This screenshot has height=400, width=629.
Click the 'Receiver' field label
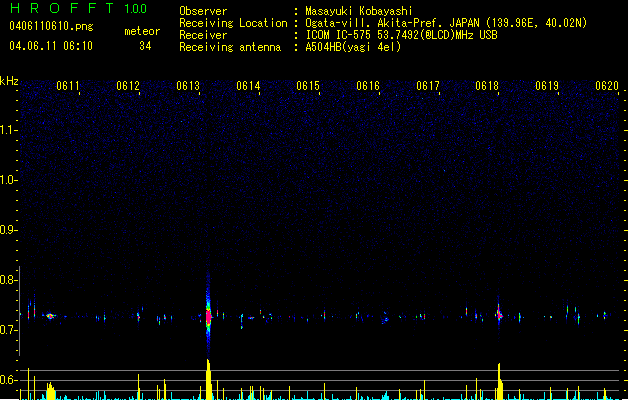click(x=203, y=35)
